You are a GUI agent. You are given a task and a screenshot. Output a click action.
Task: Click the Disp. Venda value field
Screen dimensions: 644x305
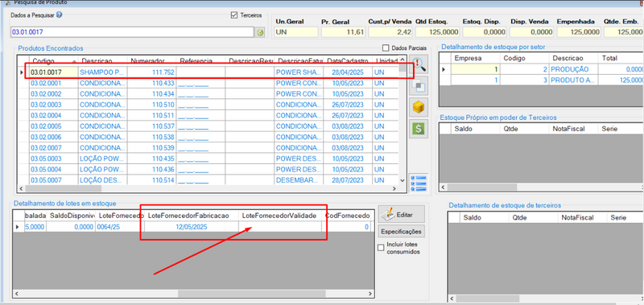531,32
